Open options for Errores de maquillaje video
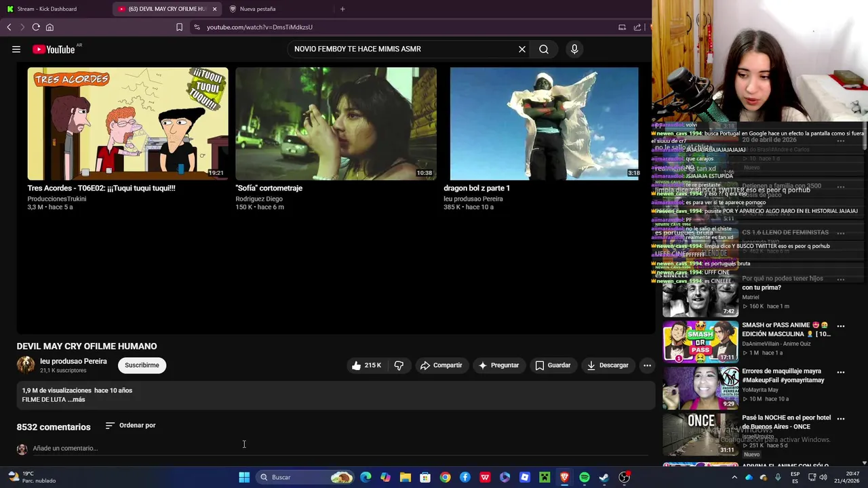868x488 pixels. 841,372
